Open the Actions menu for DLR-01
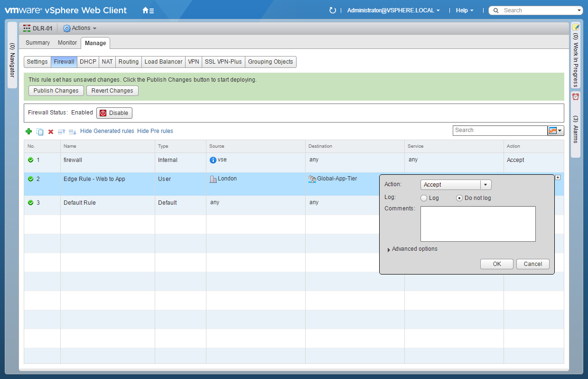 (x=80, y=28)
